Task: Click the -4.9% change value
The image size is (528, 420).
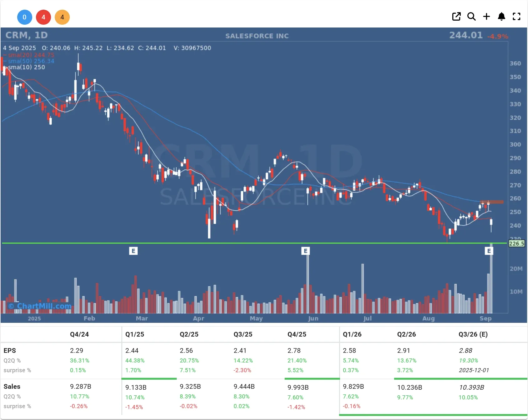Action: pos(498,37)
